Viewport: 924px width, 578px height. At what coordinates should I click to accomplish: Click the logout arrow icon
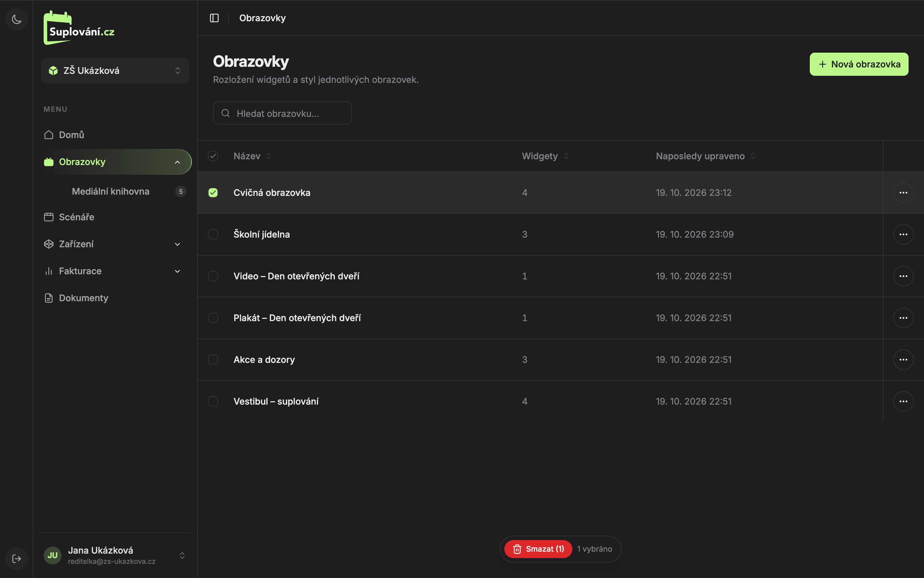point(16,558)
